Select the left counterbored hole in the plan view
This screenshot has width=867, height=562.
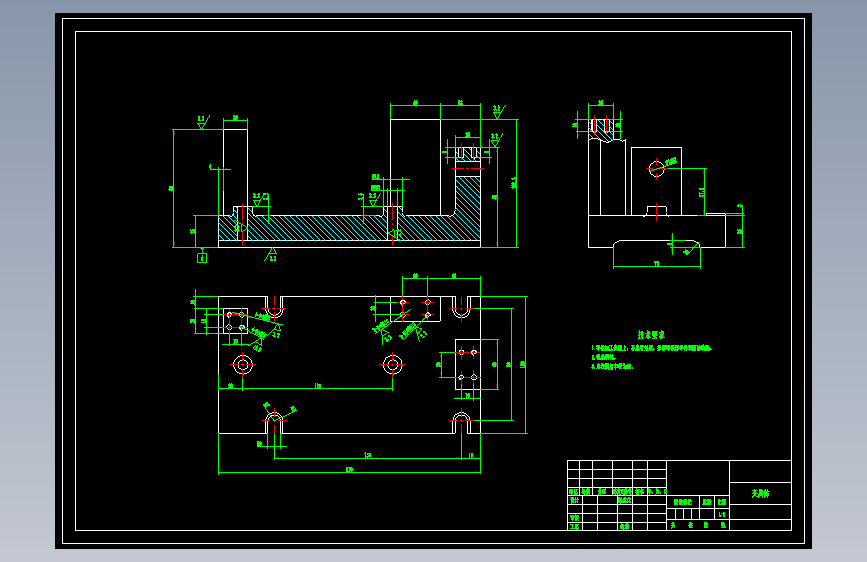[243, 365]
